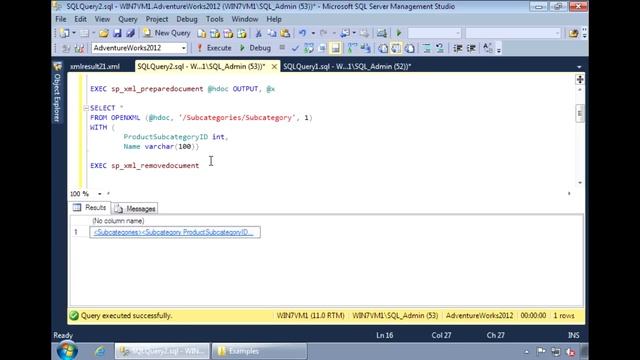Click the Copy icon in toolbar

tap(272, 33)
